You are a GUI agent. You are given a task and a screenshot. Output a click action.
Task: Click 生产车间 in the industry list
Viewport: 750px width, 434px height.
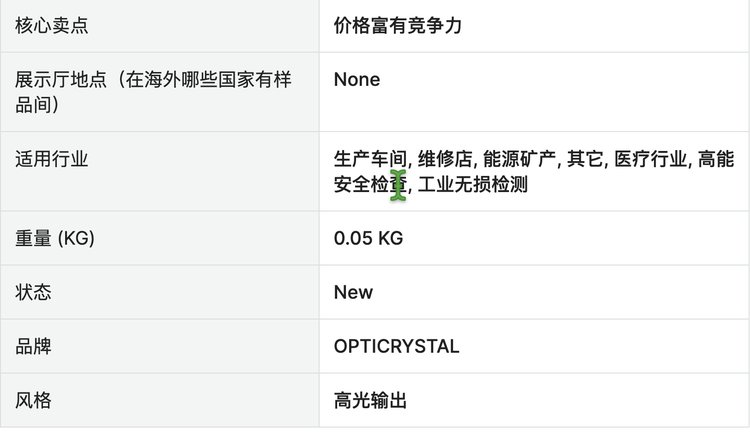pyautogui.click(x=370, y=159)
